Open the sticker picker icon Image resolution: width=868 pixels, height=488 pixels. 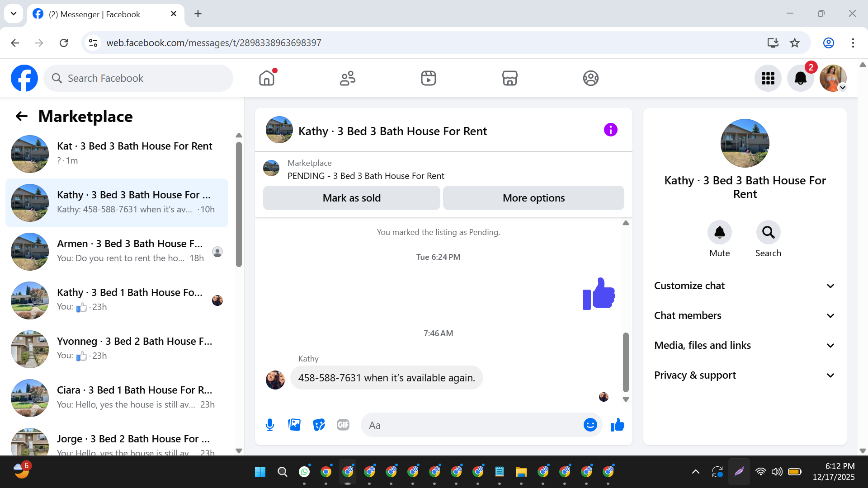point(319,425)
